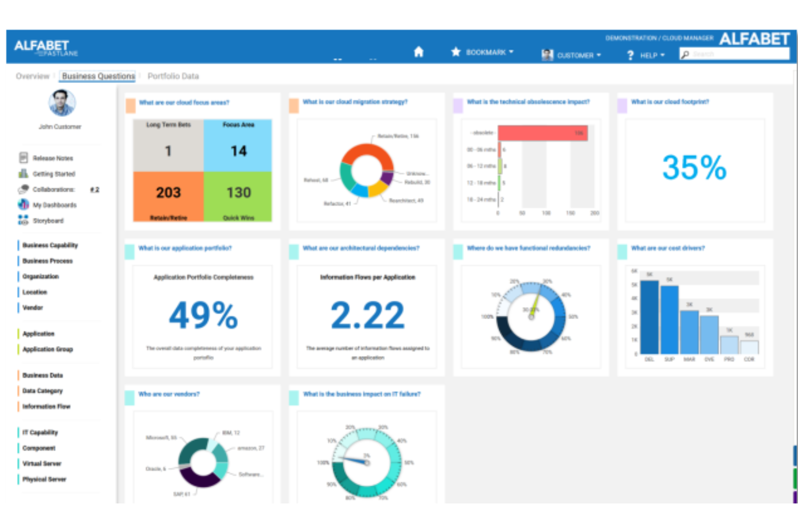
Task: Click the orange Retain/Retire 203 tile
Action: click(168, 196)
